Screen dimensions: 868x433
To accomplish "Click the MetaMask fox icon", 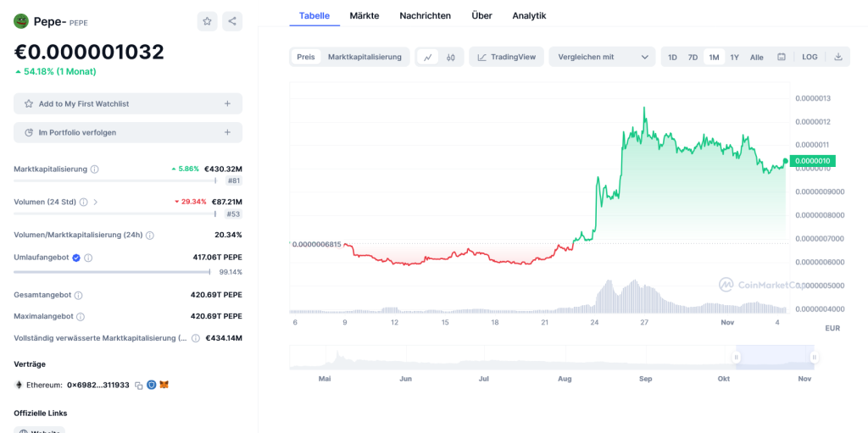I will 164,384.
